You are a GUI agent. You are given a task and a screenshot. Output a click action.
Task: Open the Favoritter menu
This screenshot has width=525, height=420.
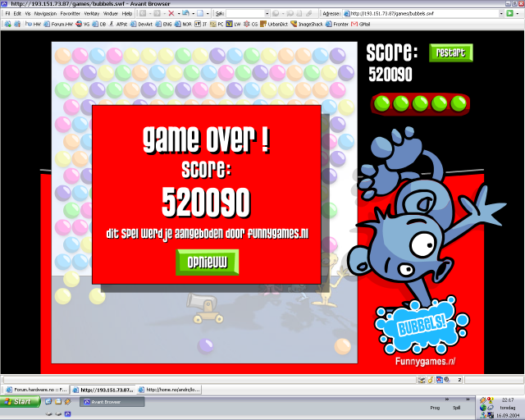pyautogui.click(x=71, y=13)
